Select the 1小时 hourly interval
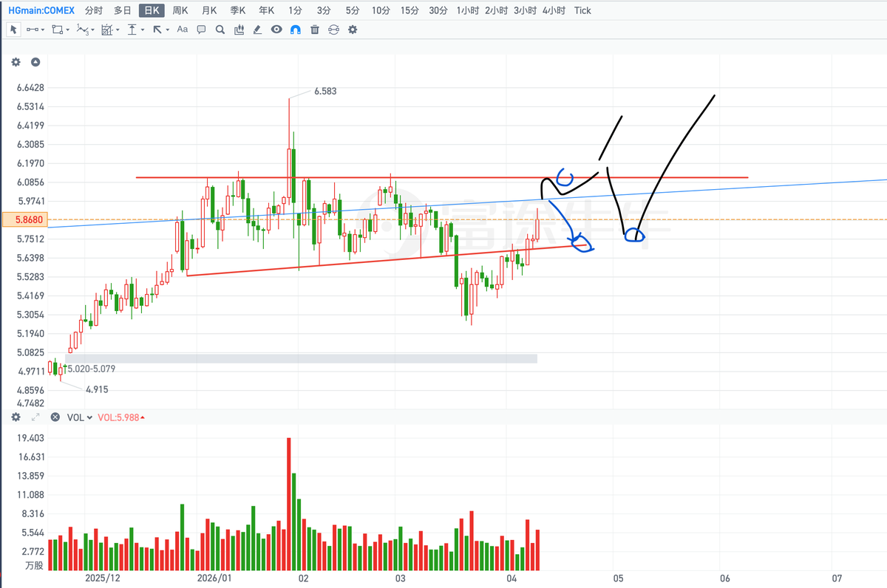This screenshot has height=588, width=887. click(468, 10)
